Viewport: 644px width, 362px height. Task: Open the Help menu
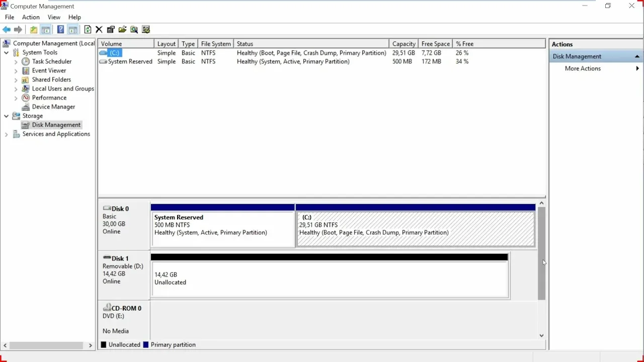pos(74,17)
